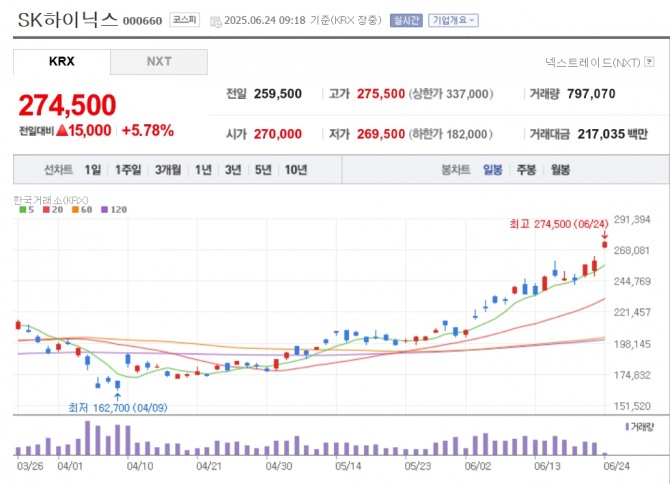Switch to the 주봉 weekly candle chart
This screenshot has width=670, height=484.
click(x=526, y=170)
